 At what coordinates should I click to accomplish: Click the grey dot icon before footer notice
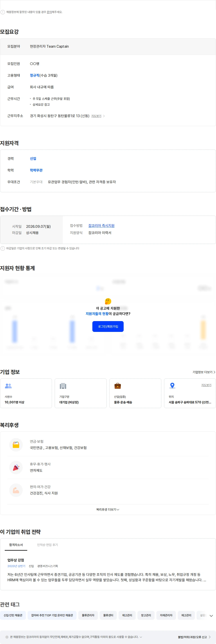tap(7, 637)
